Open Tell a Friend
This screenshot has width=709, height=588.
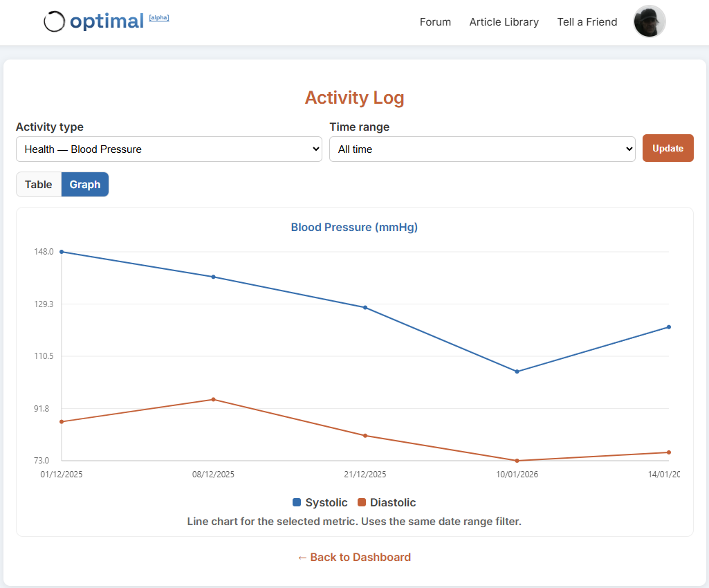pos(587,21)
